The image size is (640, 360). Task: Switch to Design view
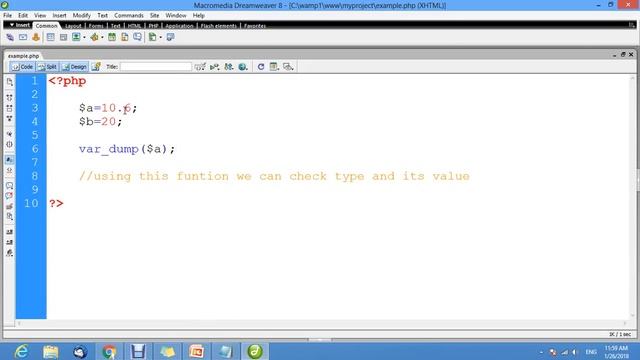(74, 67)
